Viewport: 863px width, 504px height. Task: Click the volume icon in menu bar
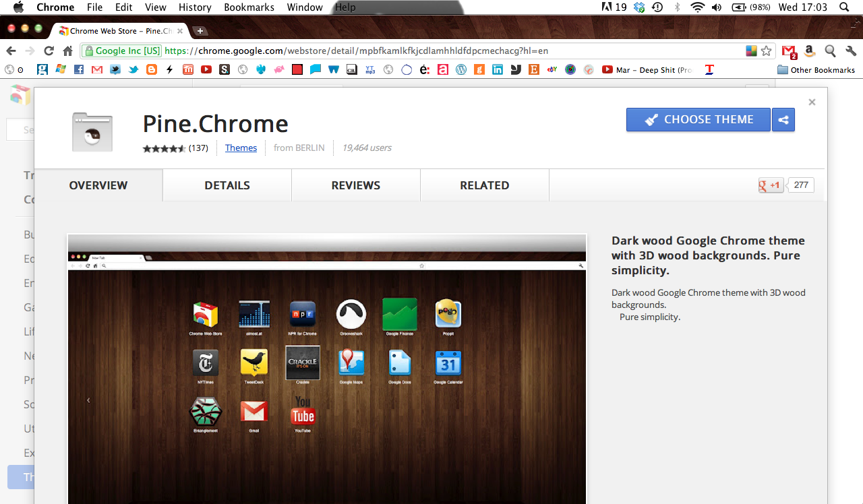pos(716,7)
